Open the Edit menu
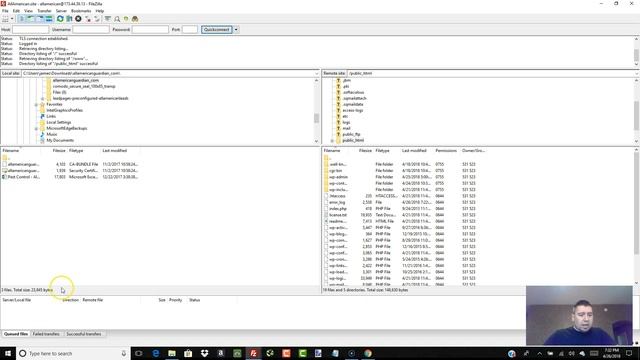This screenshot has width=640, height=360. point(16,11)
